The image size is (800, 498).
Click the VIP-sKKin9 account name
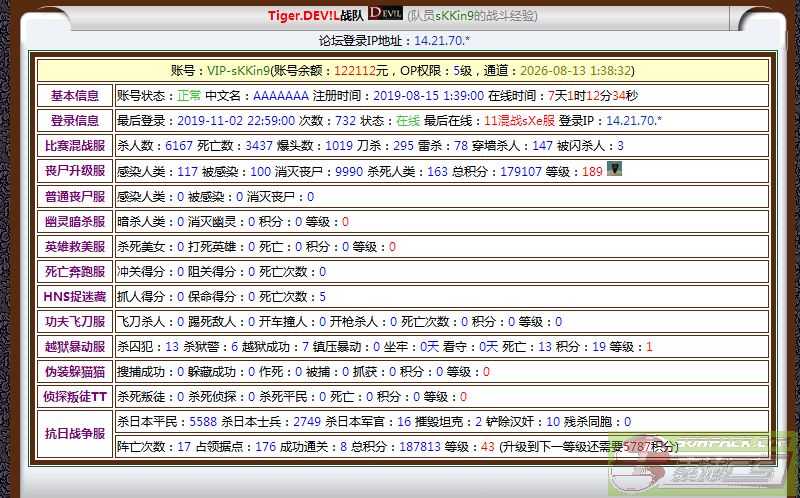pos(239,71)
